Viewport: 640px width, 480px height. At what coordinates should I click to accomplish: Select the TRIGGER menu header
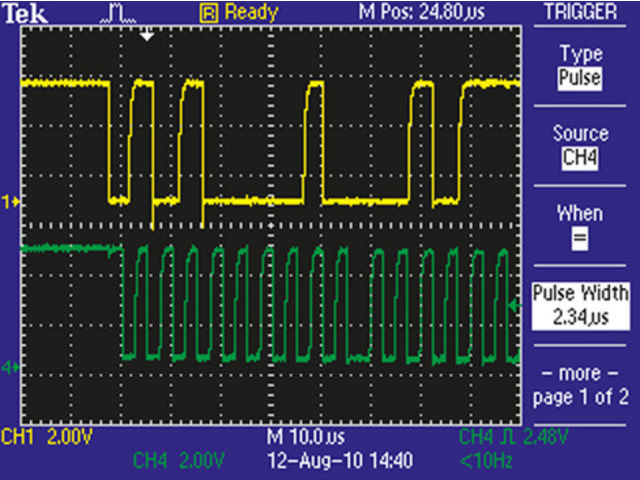click(x=581, y=13)
